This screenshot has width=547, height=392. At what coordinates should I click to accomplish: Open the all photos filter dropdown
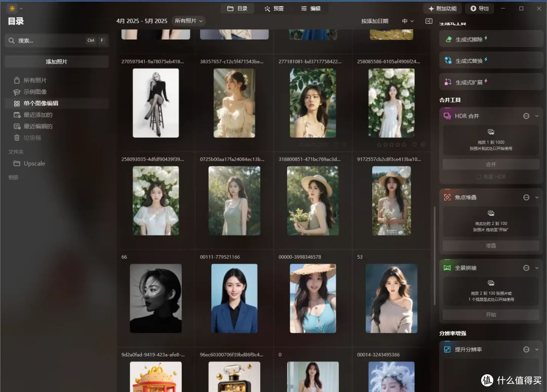[188, 21]
